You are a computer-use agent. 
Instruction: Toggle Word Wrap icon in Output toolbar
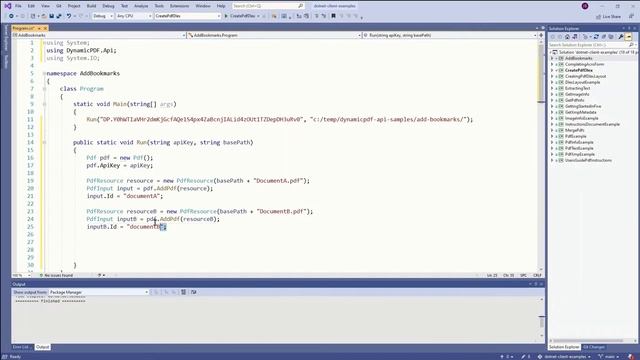[x=193, y=292]
